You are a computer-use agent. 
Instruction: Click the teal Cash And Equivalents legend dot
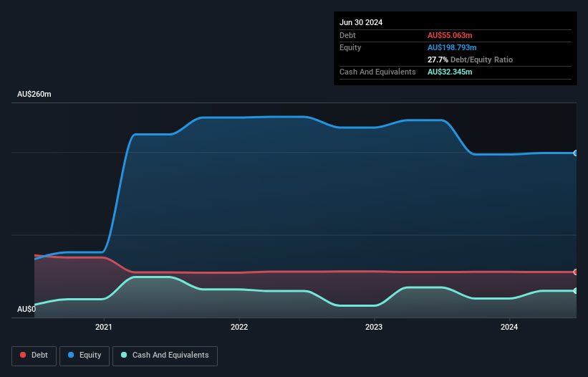(124, 355)
